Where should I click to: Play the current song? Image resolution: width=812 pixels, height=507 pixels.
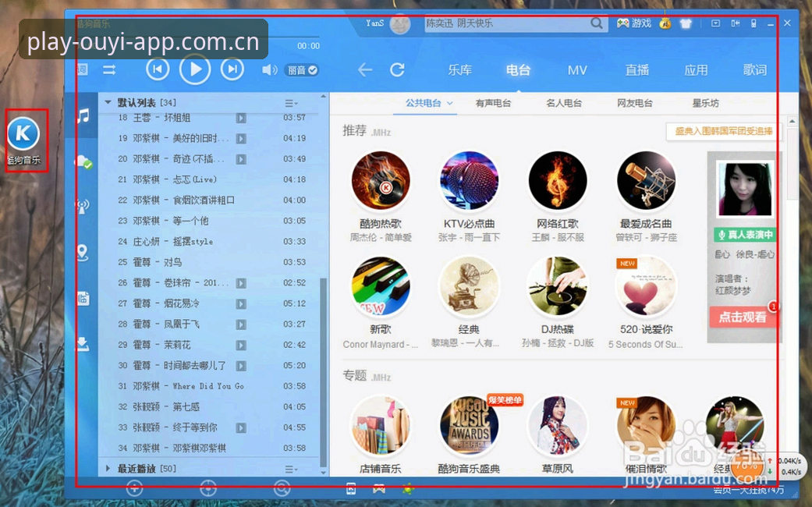195,69
